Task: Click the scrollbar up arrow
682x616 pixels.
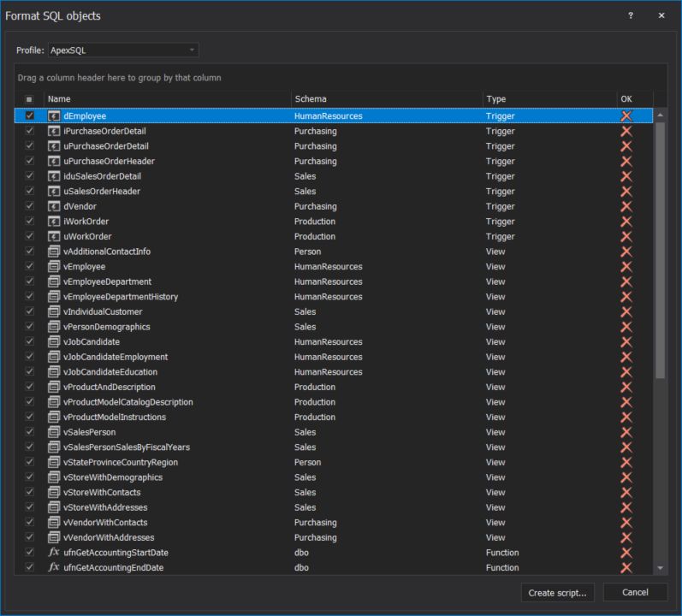Action: [x=661, y=115]
